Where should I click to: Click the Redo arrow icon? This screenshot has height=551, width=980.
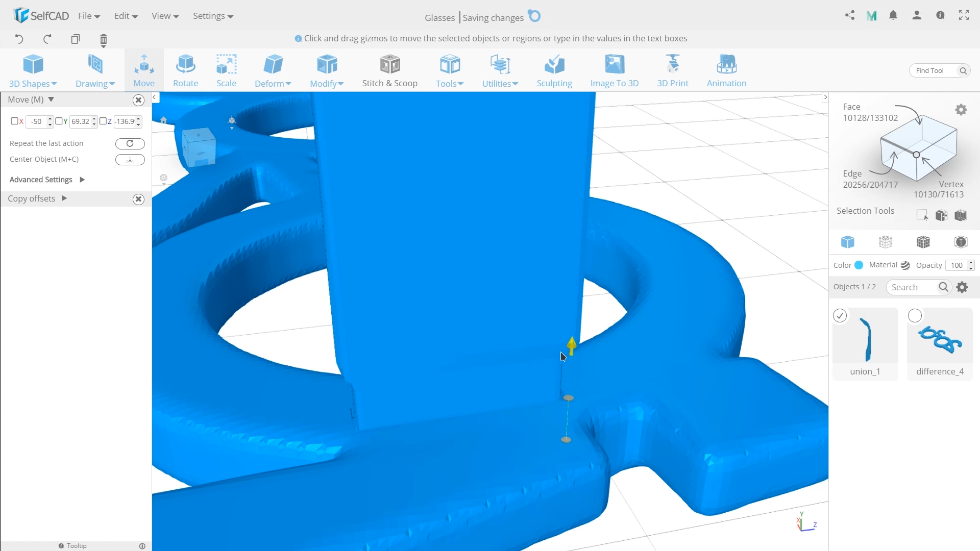coord(47,39)
